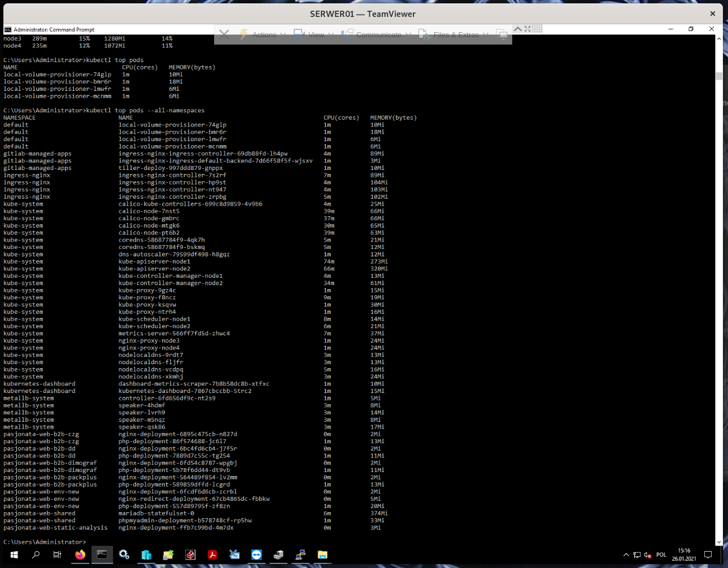Open the server computer app on taskbar
Viewport: 728px width, 568px height.
(x=278, y=554)
